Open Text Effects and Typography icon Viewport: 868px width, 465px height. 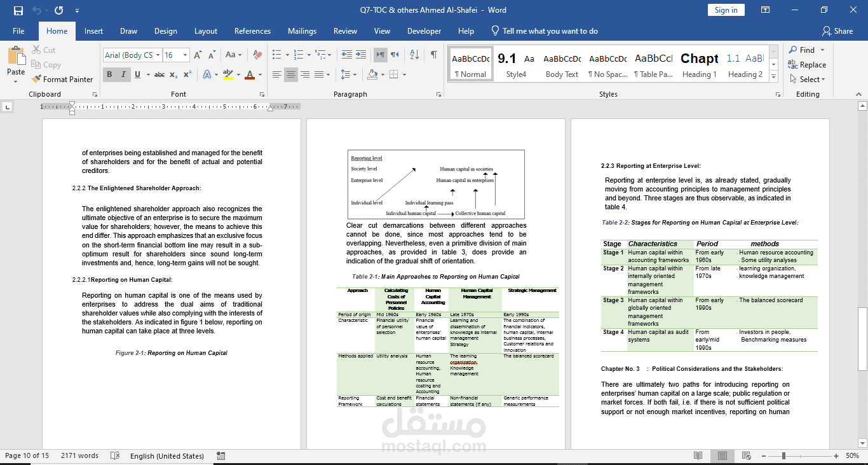click(x=207, y=74)
